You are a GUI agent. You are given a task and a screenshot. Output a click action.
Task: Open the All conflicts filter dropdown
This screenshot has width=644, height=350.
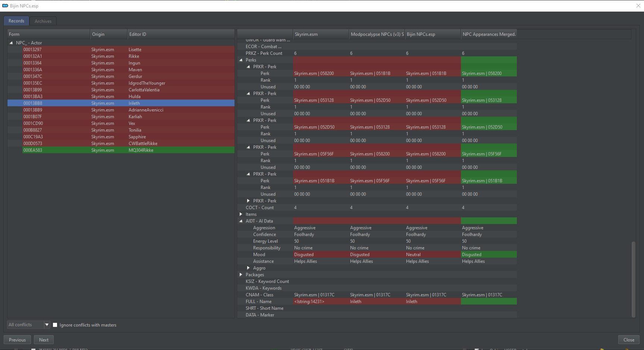click(x=29, y=325)
